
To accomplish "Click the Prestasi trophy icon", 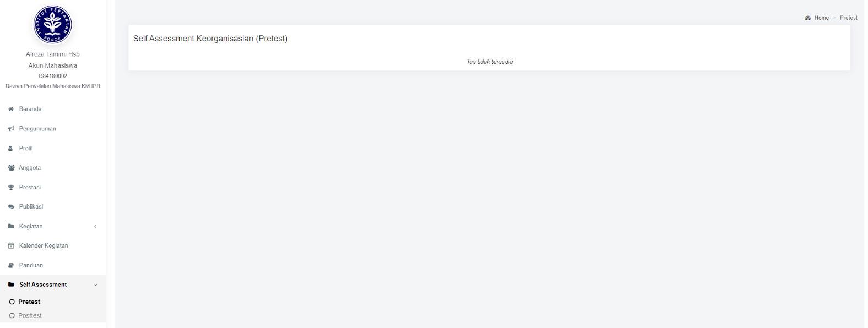I will [11, 188].
